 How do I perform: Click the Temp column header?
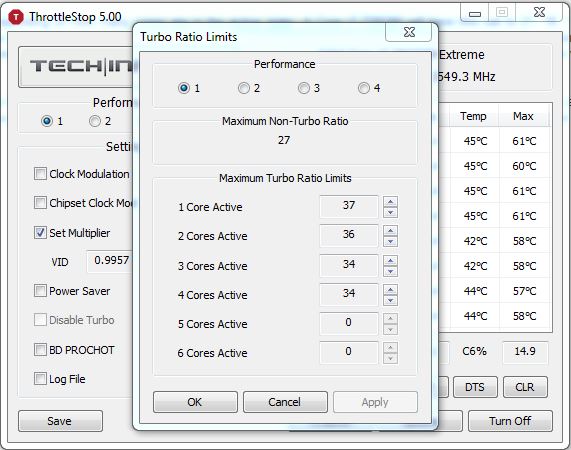point(473,116)
